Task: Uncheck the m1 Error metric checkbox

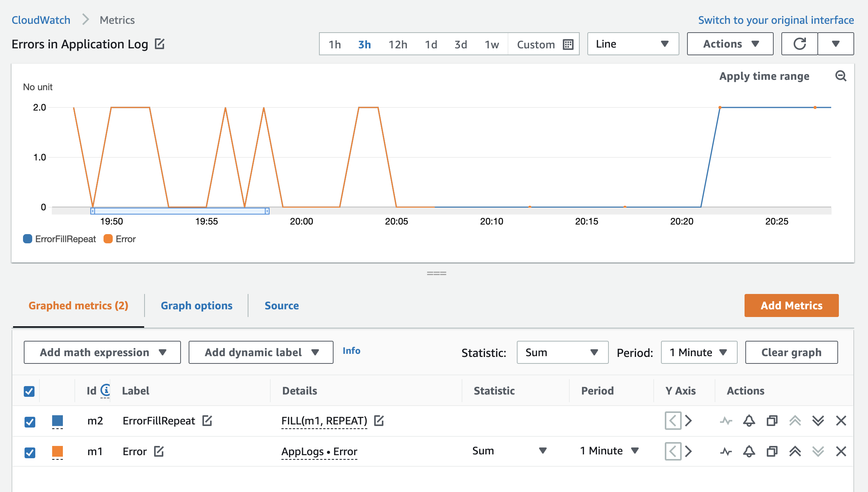Action: (30, 452)
